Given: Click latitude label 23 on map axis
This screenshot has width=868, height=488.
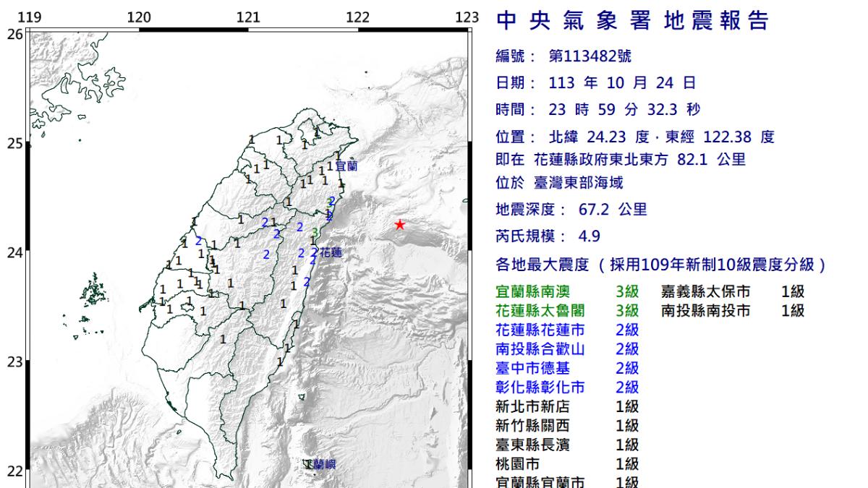Looking at the screenshot, I should tap(14, 362).
